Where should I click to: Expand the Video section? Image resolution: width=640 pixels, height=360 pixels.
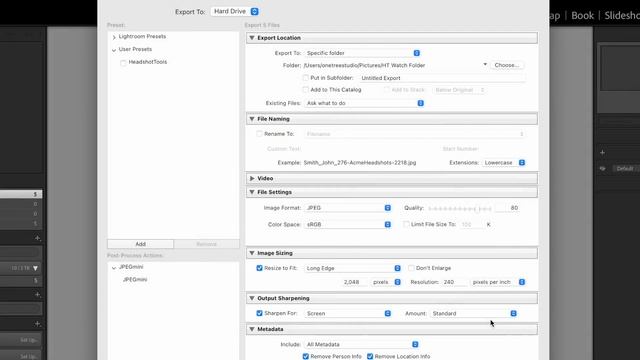[252, 178]
